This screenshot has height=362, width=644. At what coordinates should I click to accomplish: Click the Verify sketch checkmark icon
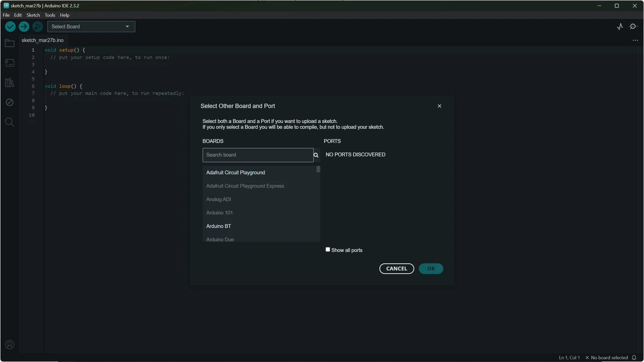pos(10,27)
